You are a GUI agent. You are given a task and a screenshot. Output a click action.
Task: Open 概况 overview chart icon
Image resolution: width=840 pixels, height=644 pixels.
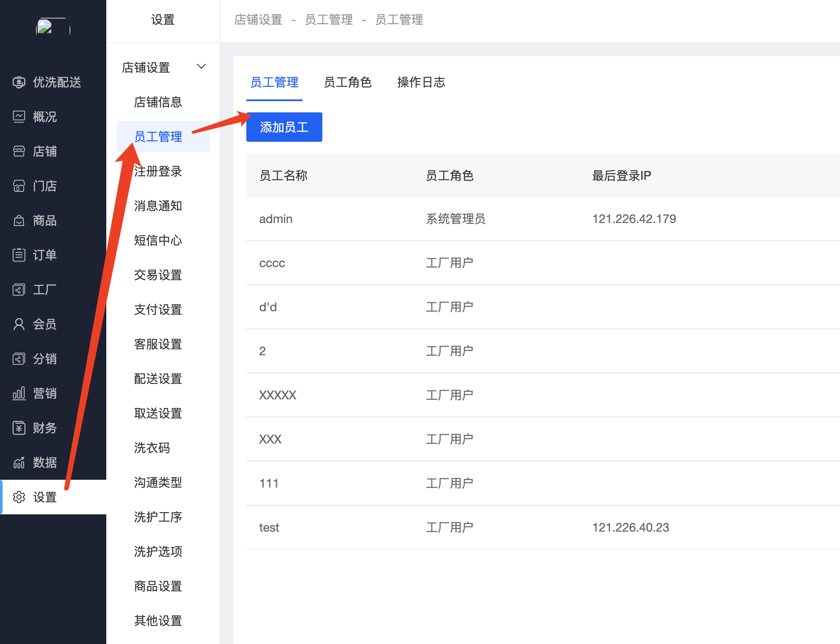pyautogui.click(x=19, y=117)
